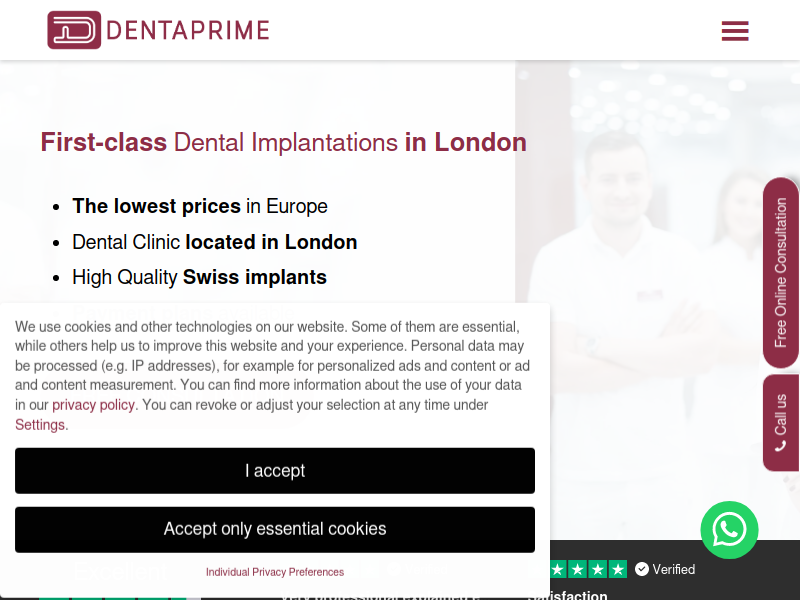Click the last green rating star
The image size is (800, 600).
click(x=618, y=569)
